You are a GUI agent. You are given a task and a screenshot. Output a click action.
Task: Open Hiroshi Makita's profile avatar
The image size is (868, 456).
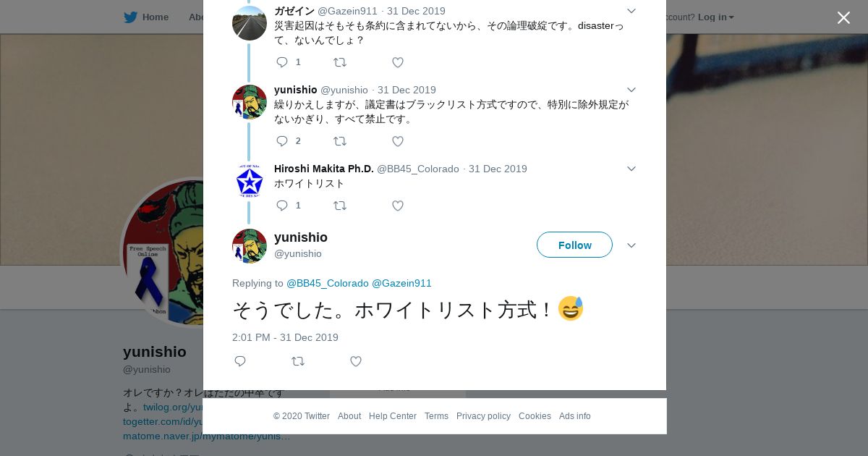click(x=250, y=181)
